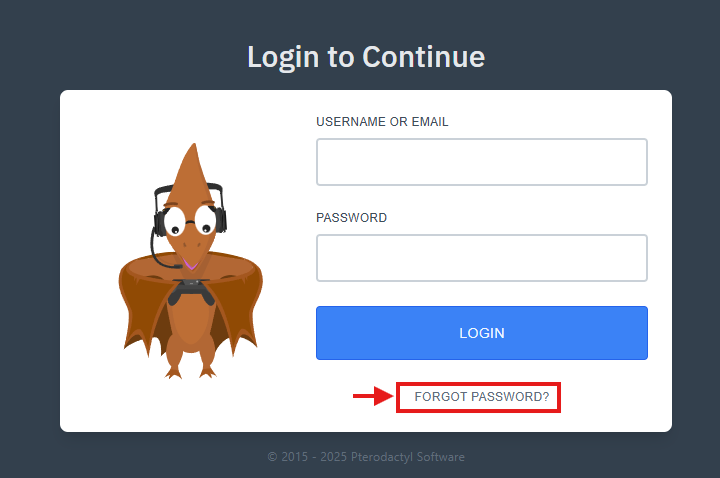Click the PASSWORD field label
Image resolution: width=720 pixels, height=478 pixels.
351,218
